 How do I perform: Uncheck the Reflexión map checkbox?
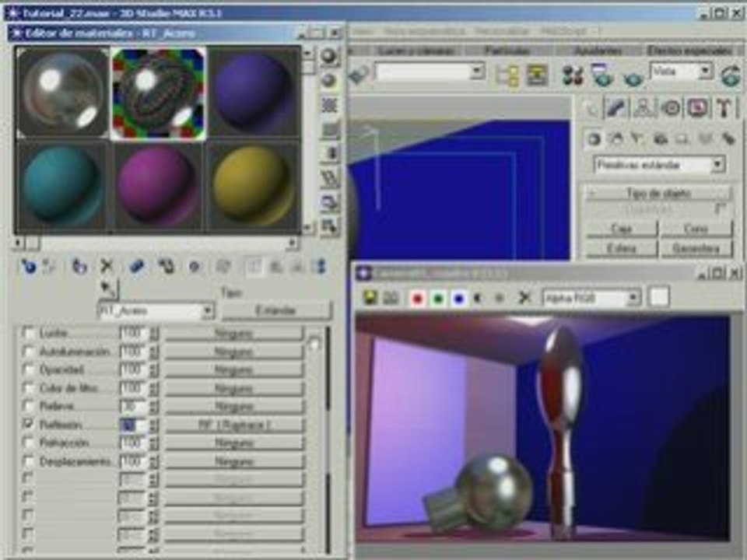click(28, 423)
